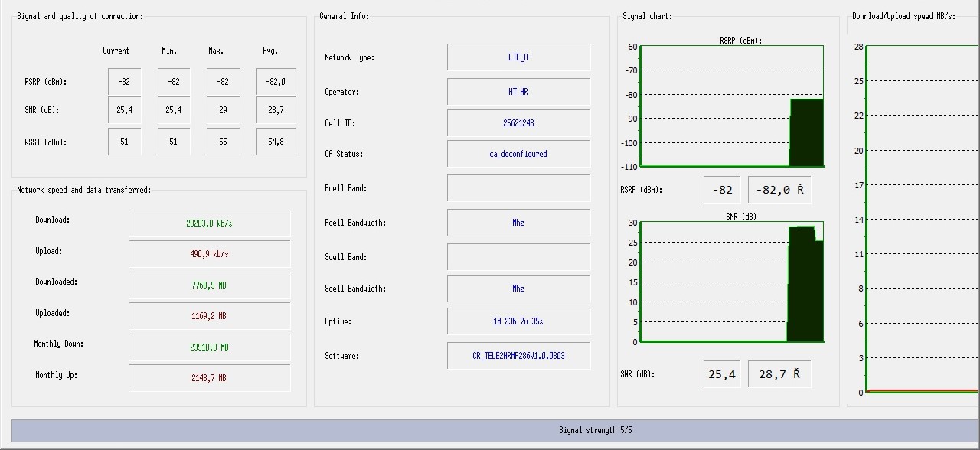This screenshot has width=980, height=450.
Task: Click the Cell ID value 25621248
Action: click(x=518, y=123)
